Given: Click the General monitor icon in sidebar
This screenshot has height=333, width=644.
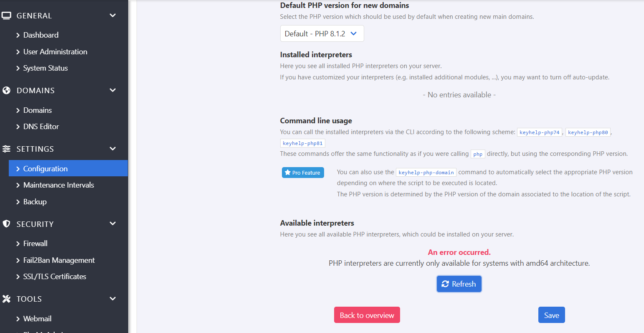Looking at the screenshot, I should point(6,16).
